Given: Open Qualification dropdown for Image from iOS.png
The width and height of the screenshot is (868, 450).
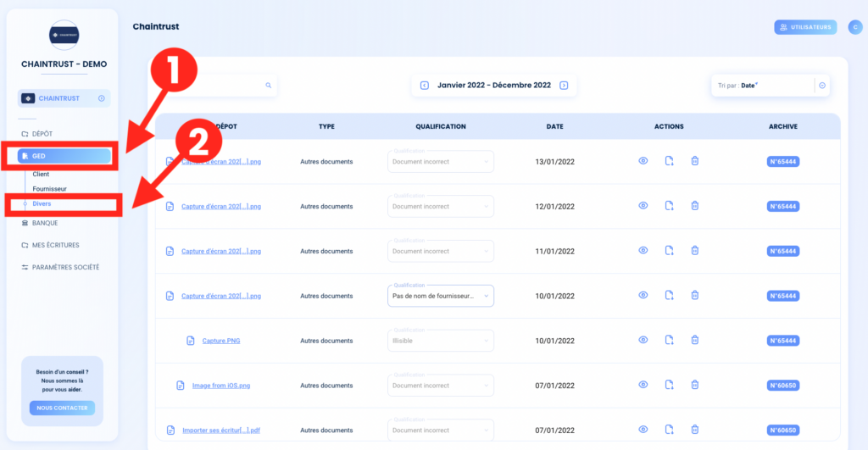Looking at the screenshot, I should coord(441,386).
